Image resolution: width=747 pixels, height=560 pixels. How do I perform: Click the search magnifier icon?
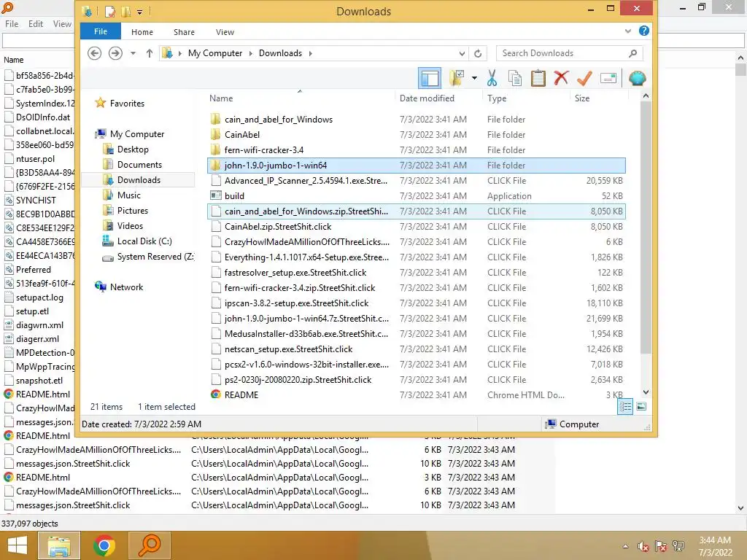pos(632,53)
